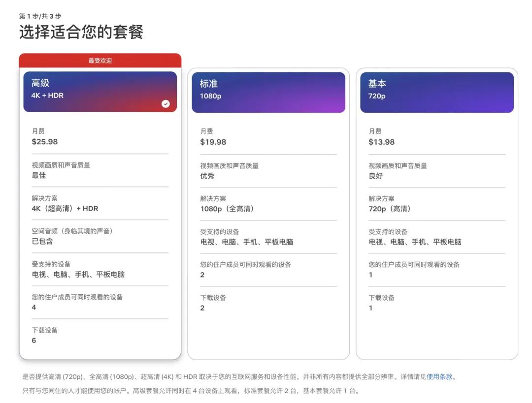Select the 高级 4K + HDR plan header
532x403 pixels.
[100, 92]
